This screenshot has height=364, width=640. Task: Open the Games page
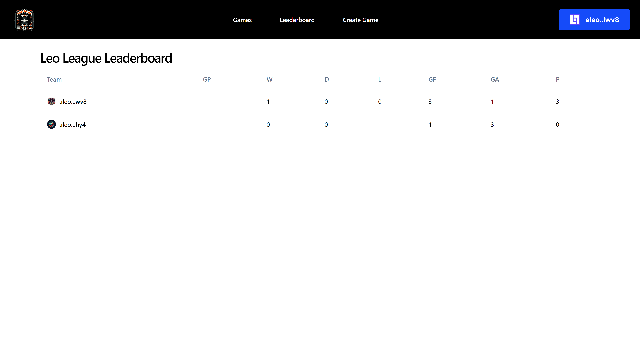point(242,20)
